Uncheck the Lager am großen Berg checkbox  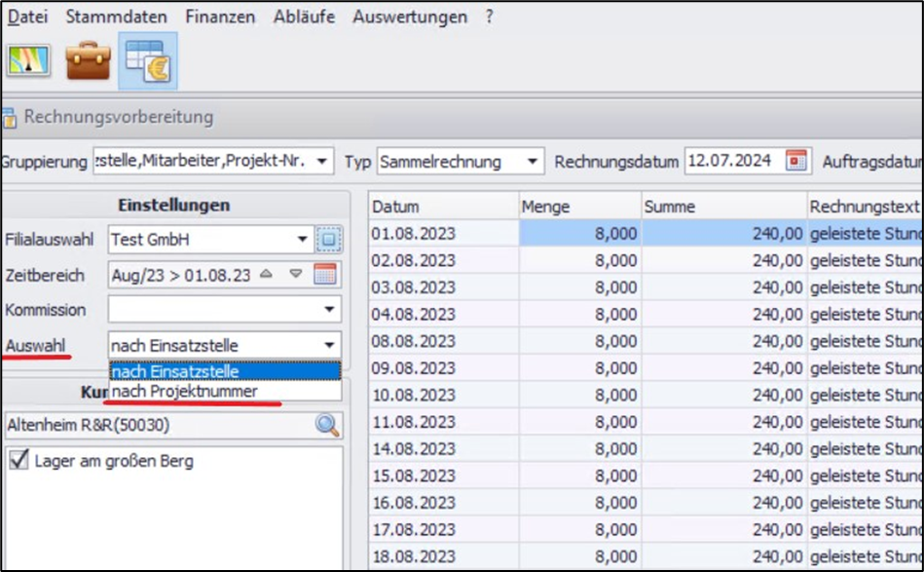coord(18,461)
